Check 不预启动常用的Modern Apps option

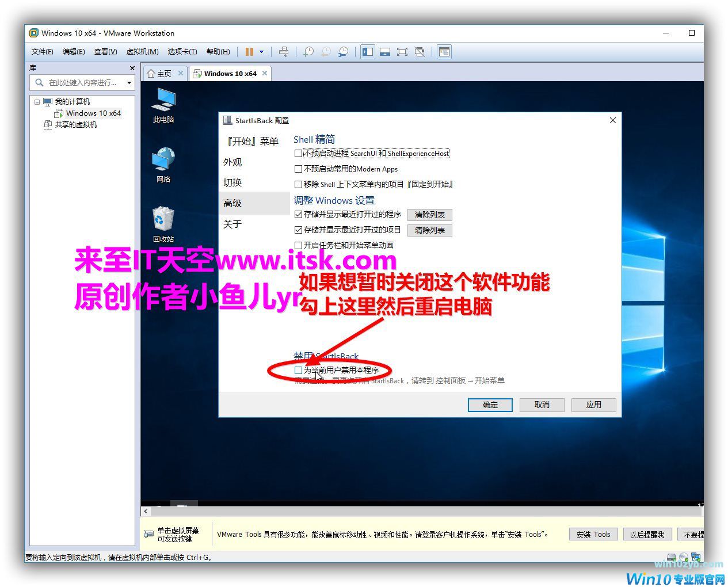[298, 169]
